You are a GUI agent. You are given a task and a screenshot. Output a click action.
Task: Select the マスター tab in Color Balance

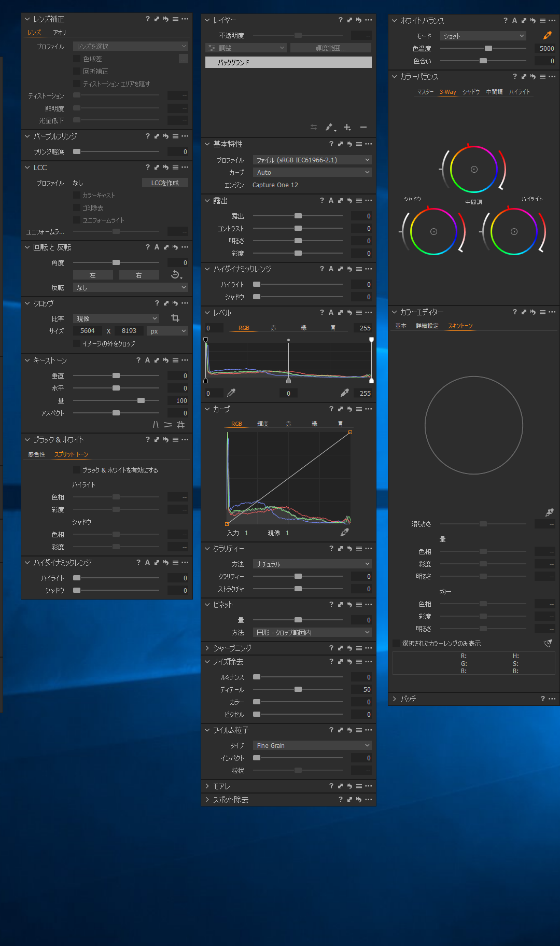[425, 92]
